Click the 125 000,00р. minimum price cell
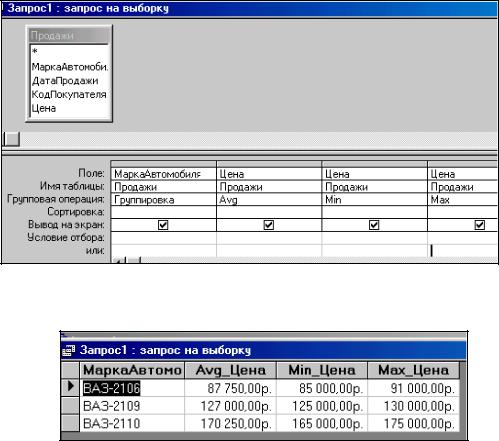The width and height of the screenshot is (499, 441). point(322,406)
